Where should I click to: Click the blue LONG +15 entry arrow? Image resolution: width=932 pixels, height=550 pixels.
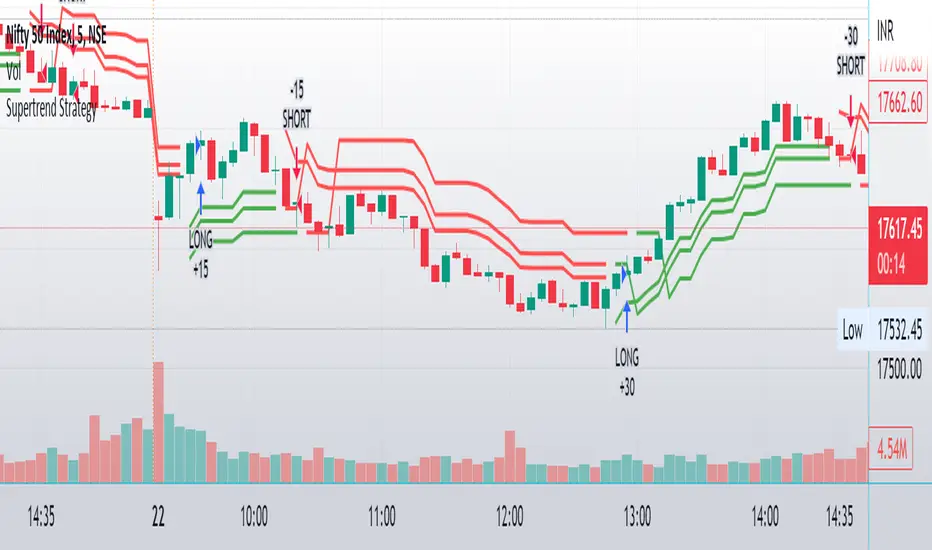201,198
